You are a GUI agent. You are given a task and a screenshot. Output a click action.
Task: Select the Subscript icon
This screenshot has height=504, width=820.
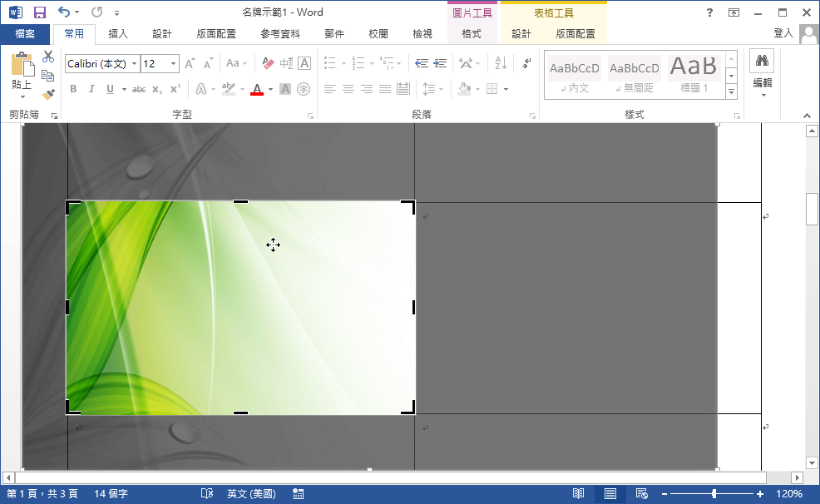pyautogui.click(x=157, y=88)
